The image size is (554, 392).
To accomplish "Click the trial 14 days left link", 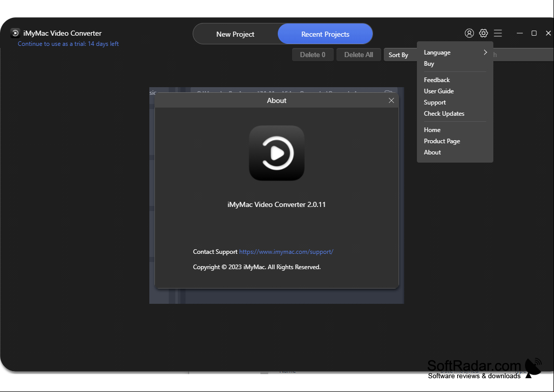I will (x=68, y=44).
